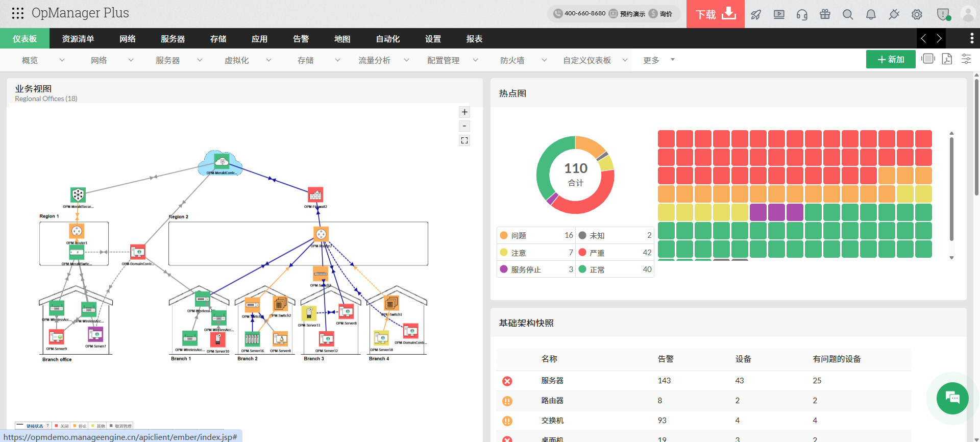Expand the Firewall dashboard dropdown
Screen dimensions: 980x442
544,60
